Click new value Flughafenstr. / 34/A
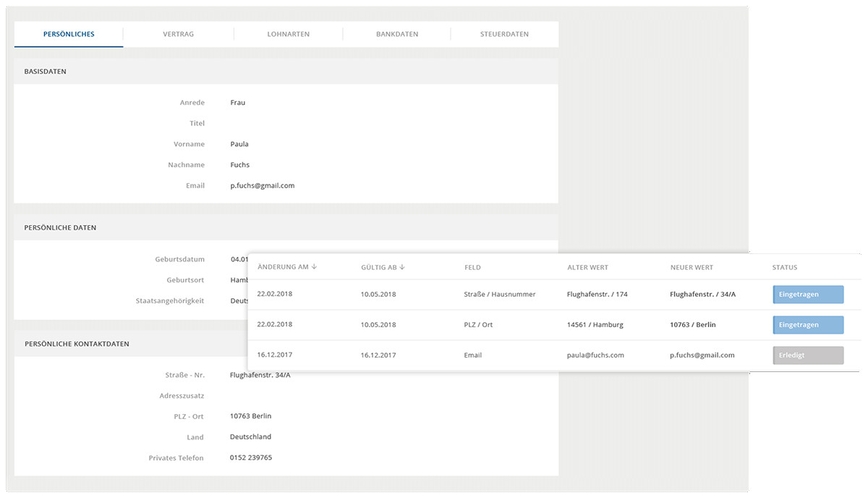Viewport: 868px width, 498px height. click(x=702, y=295)
